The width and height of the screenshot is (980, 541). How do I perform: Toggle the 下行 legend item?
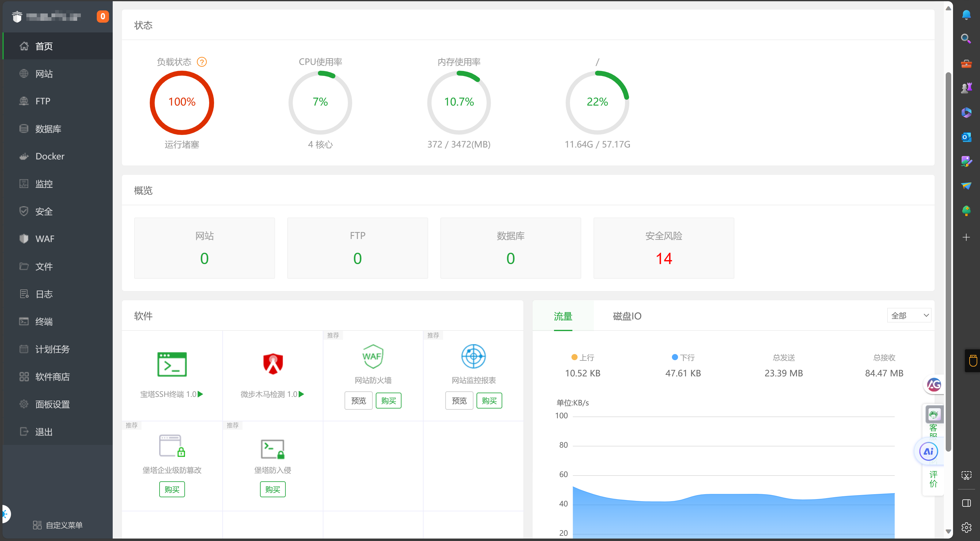[683, 357]
